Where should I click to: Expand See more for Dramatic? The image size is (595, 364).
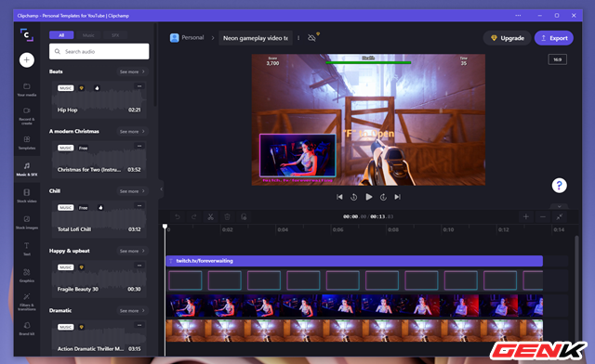[x=132, y=310]
